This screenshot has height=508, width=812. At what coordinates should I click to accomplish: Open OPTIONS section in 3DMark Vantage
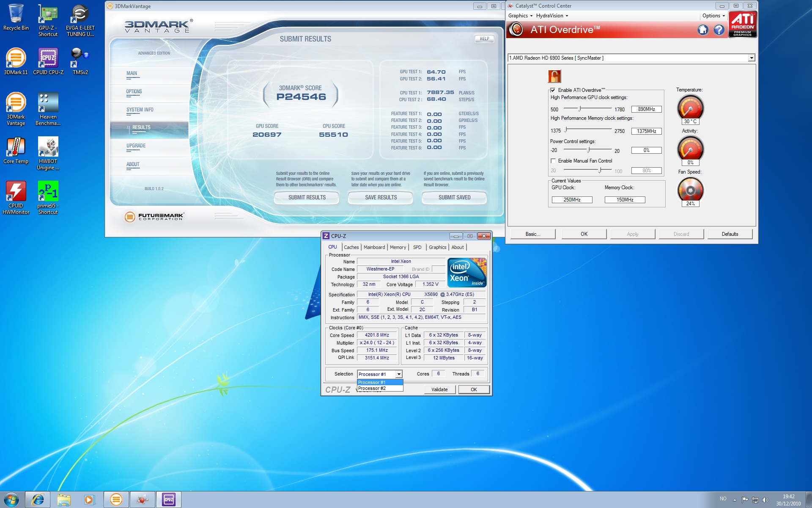[x=149, y=93]
